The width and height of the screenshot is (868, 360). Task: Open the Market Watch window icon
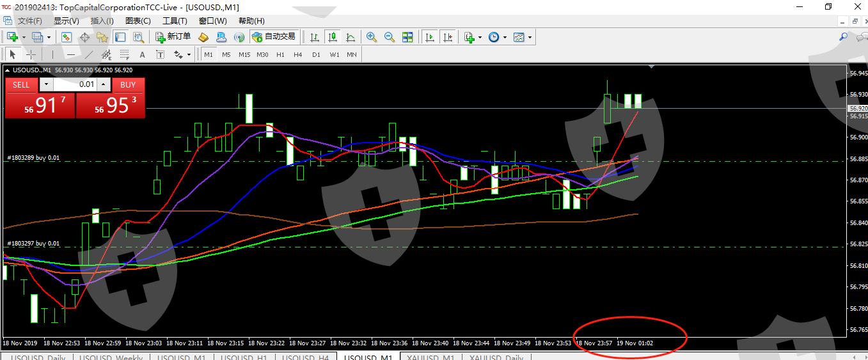pos(67,37)
